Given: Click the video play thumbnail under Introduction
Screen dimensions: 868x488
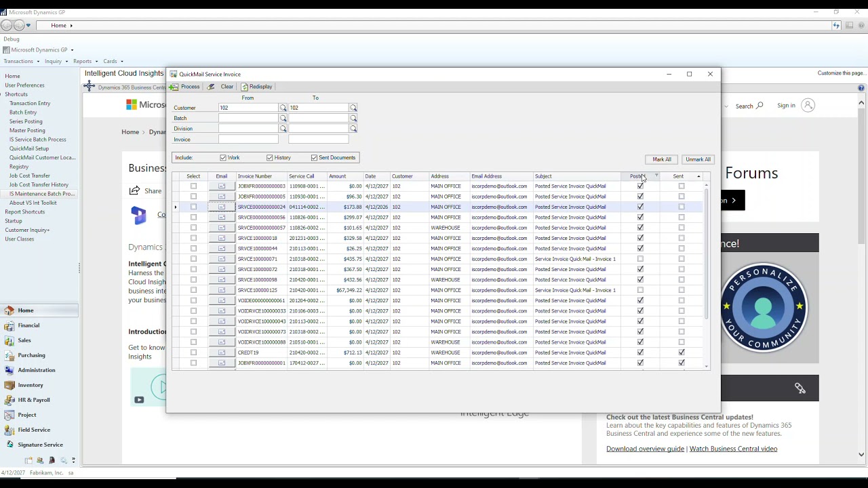Looking at the screenshot, I should tap(148, 387).
